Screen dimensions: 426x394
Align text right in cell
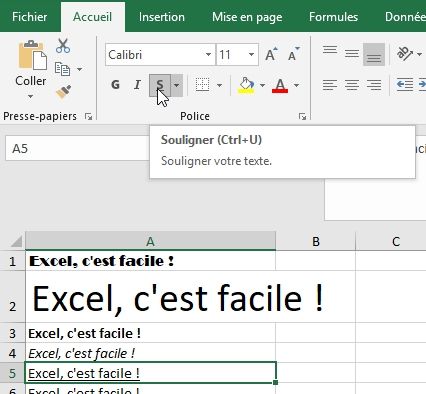coord(374,85)
